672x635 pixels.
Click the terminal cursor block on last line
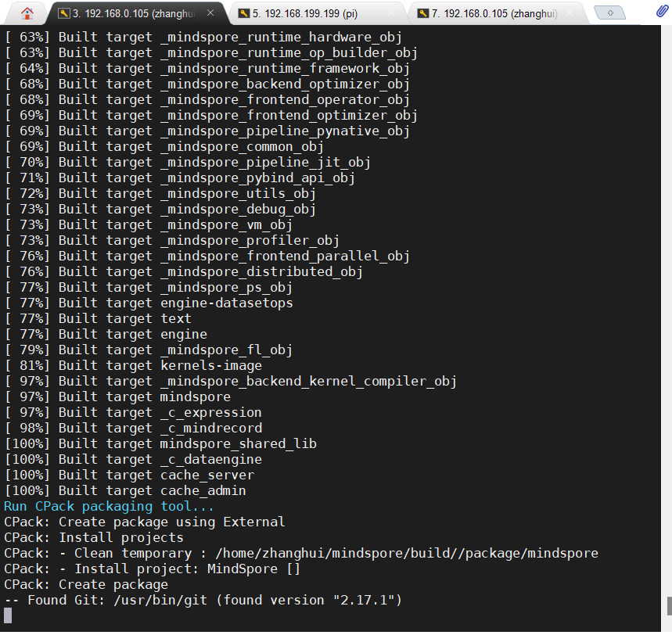click(x=8, y=615)
